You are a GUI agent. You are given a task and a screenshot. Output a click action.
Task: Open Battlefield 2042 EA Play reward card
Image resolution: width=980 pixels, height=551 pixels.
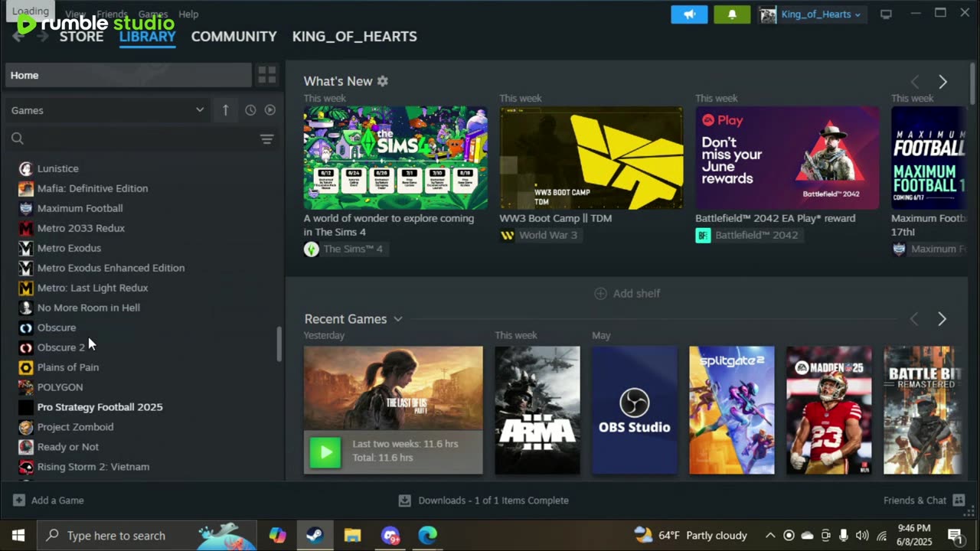tap(787, 158)
